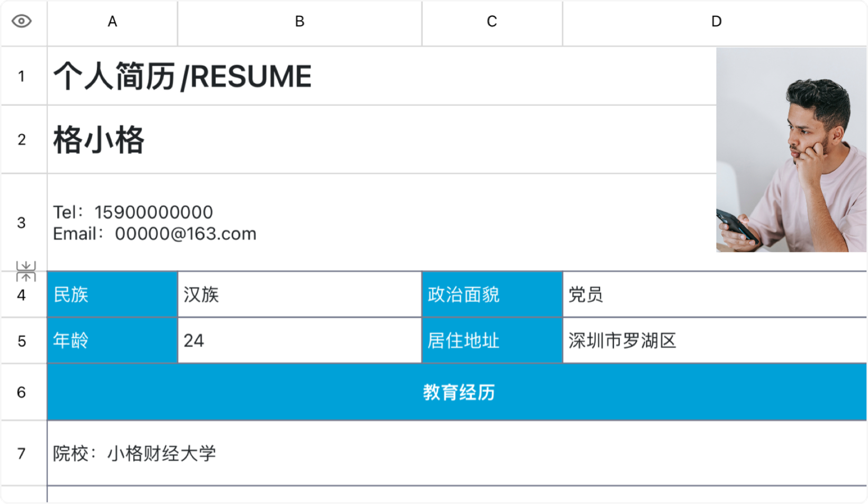Click the '院校：小格财经大学' cell

pos(457,454)
